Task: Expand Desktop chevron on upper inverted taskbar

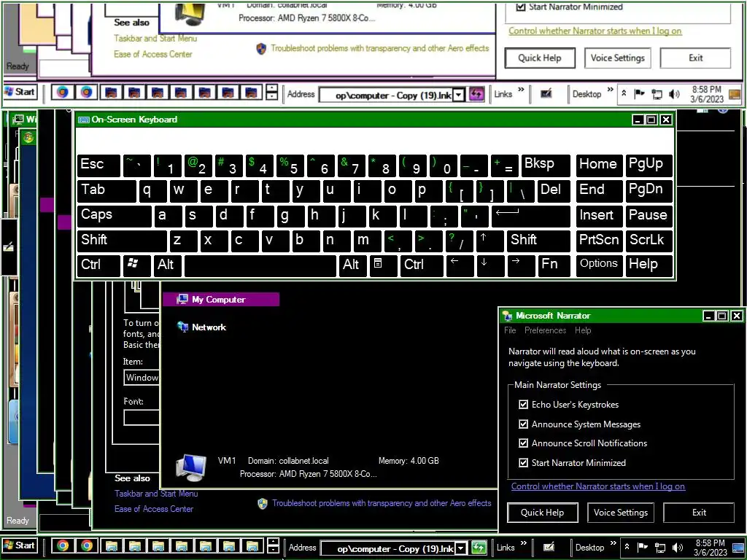Action: [x=611, y=89]
